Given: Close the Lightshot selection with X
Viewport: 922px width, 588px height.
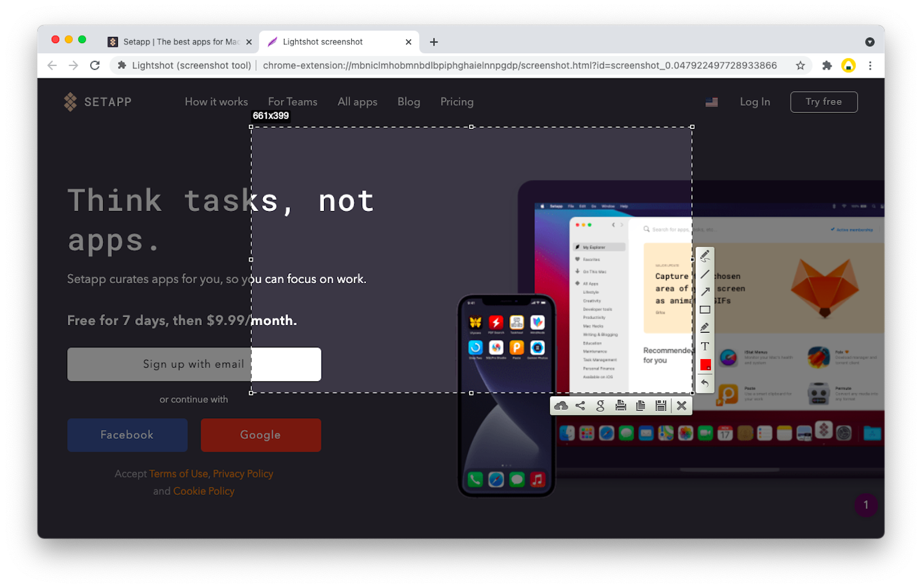Looking at the screenshot, I should coord(681,405).
